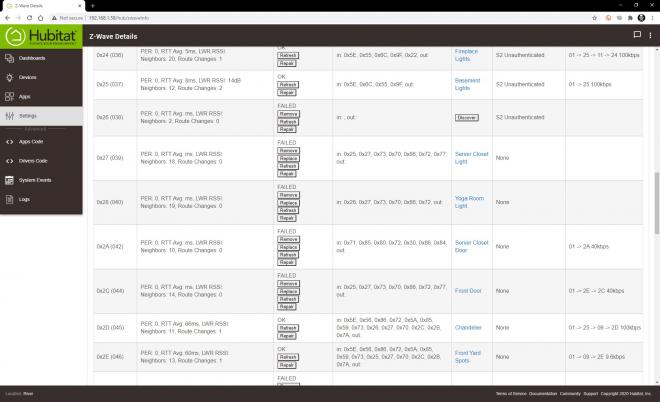This screenshot has width=660, height=402.
Task: Select route text 01 -> 25 100kbps
Action: [590, 84]
